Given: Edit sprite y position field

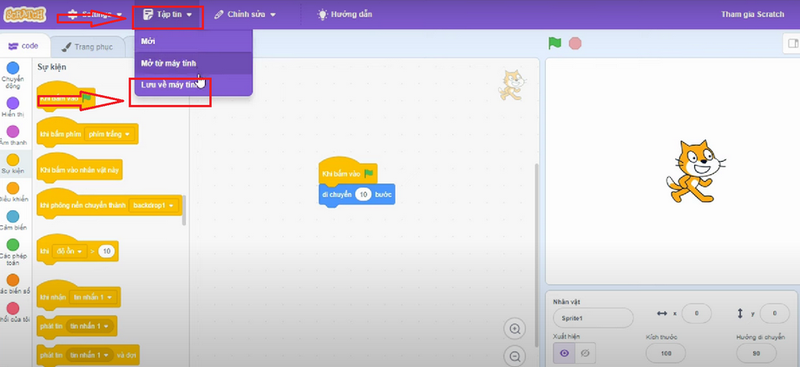Looking at the screenshot, I should click(x=774, y=313).
